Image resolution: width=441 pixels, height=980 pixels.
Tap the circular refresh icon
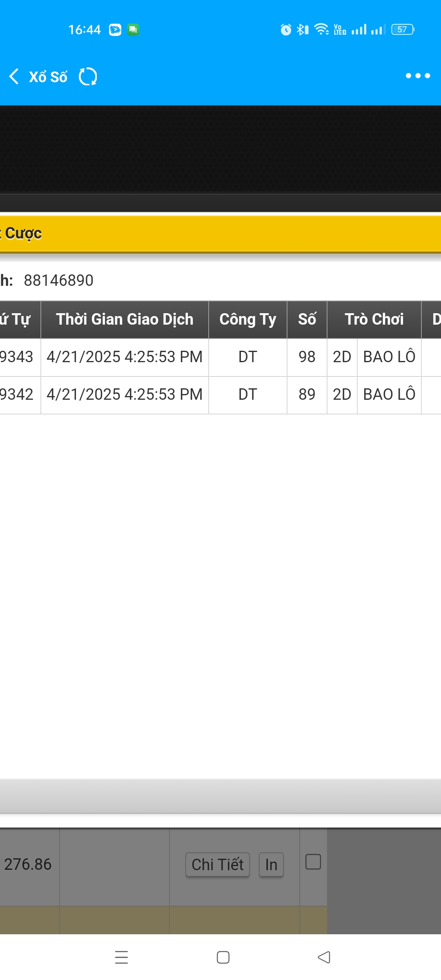(x=88, y=76)
